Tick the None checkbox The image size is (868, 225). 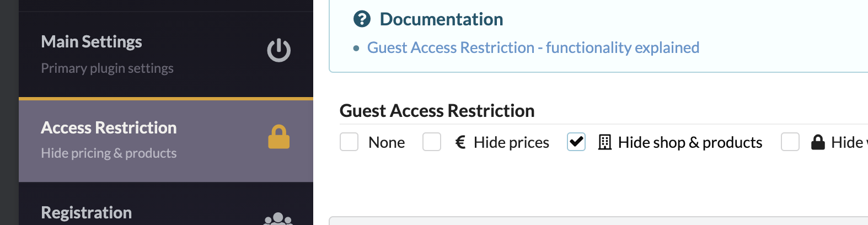click(349, 142)
